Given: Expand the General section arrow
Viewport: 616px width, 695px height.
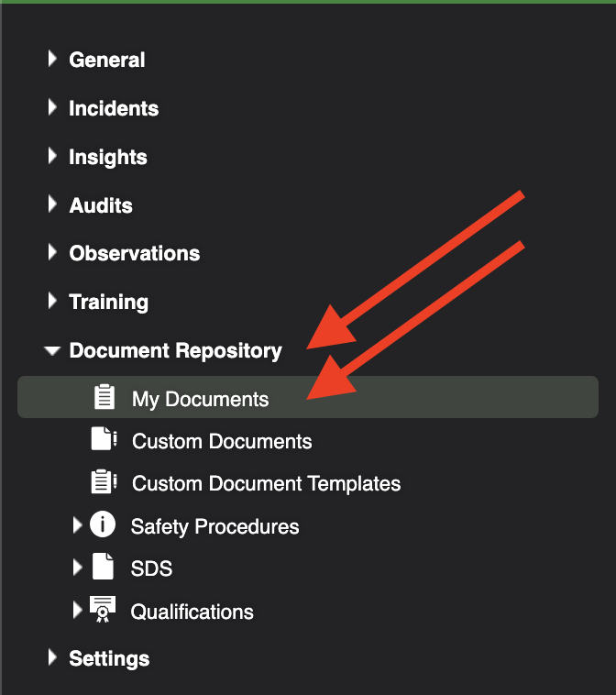Looking at the screenshot, I should (52, 59).
